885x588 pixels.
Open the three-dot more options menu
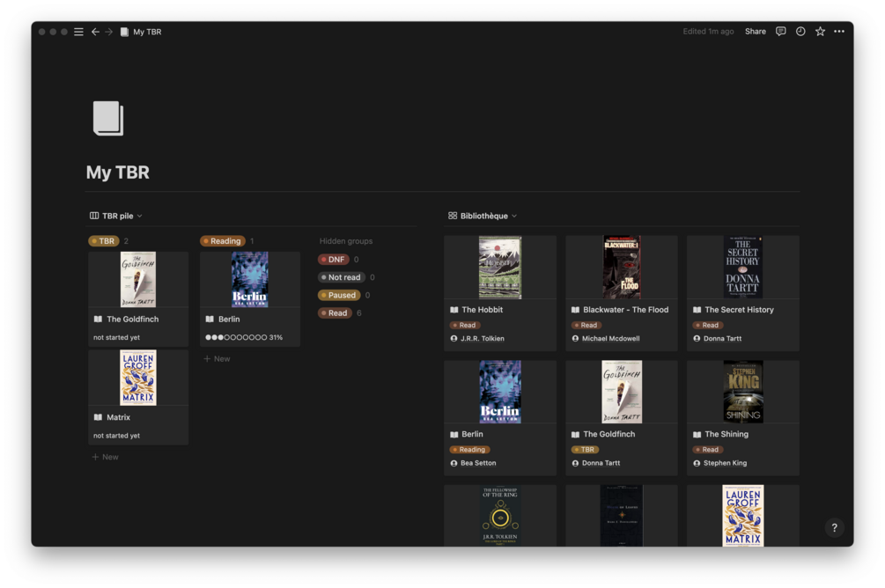(x=839, y=31)
